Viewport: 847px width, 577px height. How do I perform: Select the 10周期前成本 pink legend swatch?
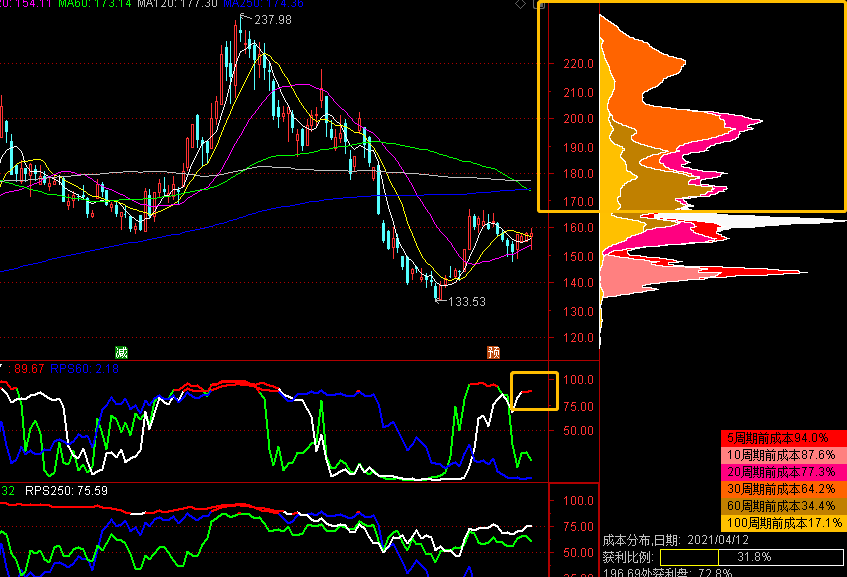[x=783, y=454]
